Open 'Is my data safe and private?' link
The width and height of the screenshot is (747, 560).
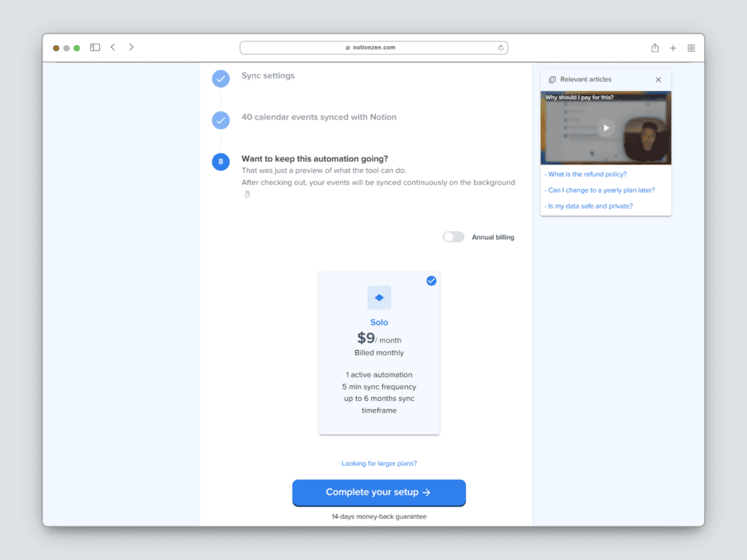(589, 206)
